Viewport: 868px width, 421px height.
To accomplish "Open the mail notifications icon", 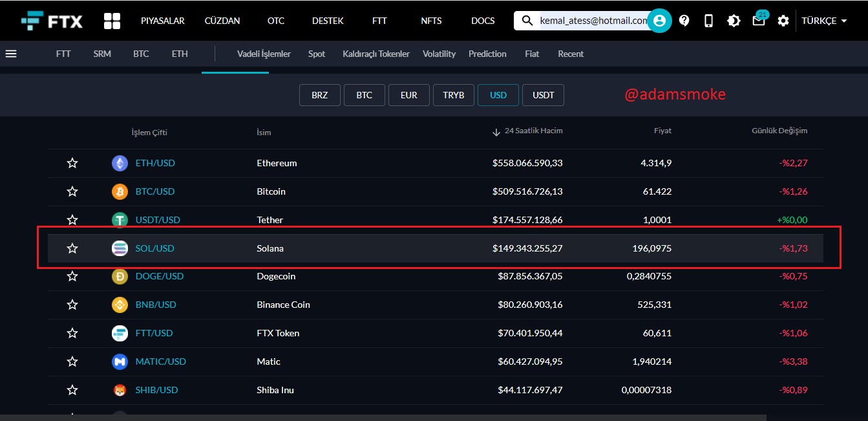I will click(x=759, y=21).
